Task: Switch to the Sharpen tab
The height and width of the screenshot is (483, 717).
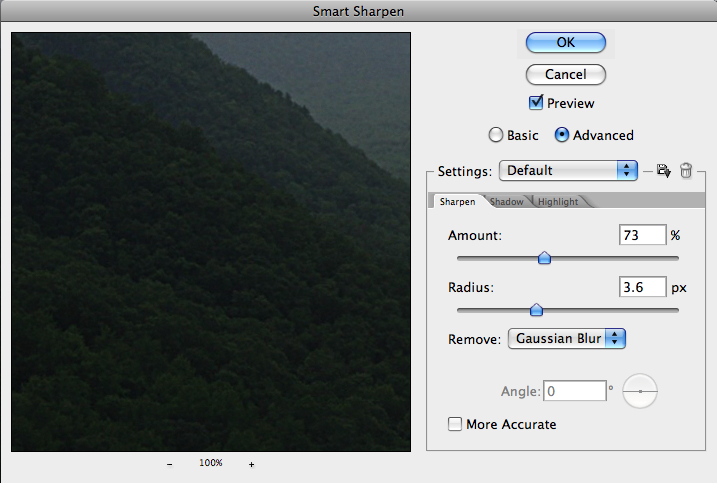Action: tap(457, 202)
